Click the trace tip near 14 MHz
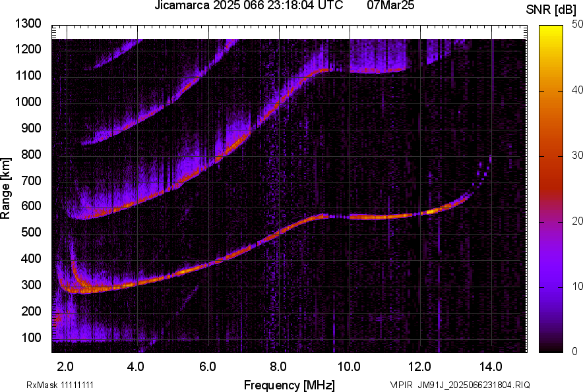This screenshot has width=583, height=392. pos(491,159)
